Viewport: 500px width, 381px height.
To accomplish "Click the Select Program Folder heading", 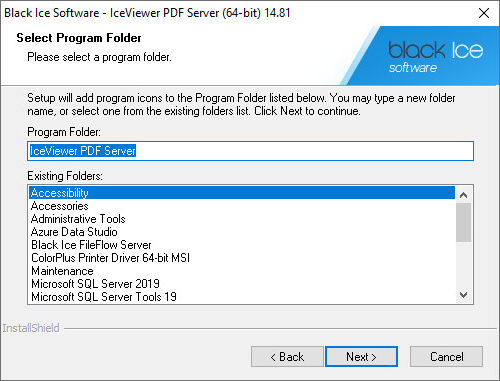I will pos(79,38).
